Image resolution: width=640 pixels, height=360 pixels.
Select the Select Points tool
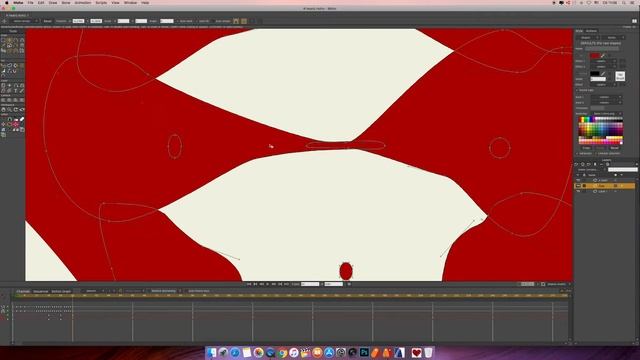[x=3, y=40]
